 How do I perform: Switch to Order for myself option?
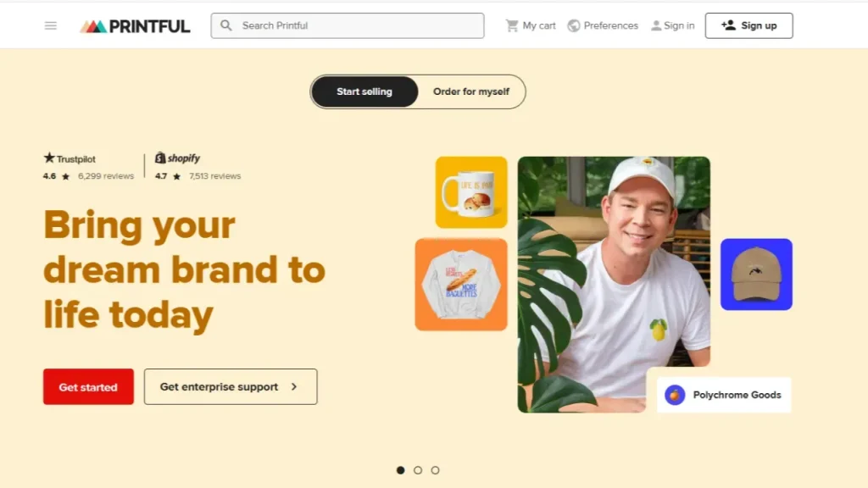pos(471,91)
